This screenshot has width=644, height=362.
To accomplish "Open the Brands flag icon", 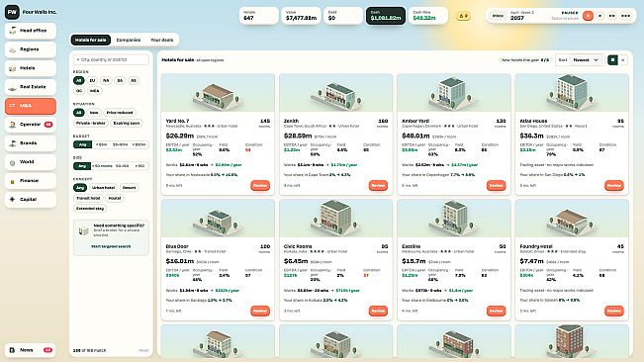I will click(x=13, y=143).
